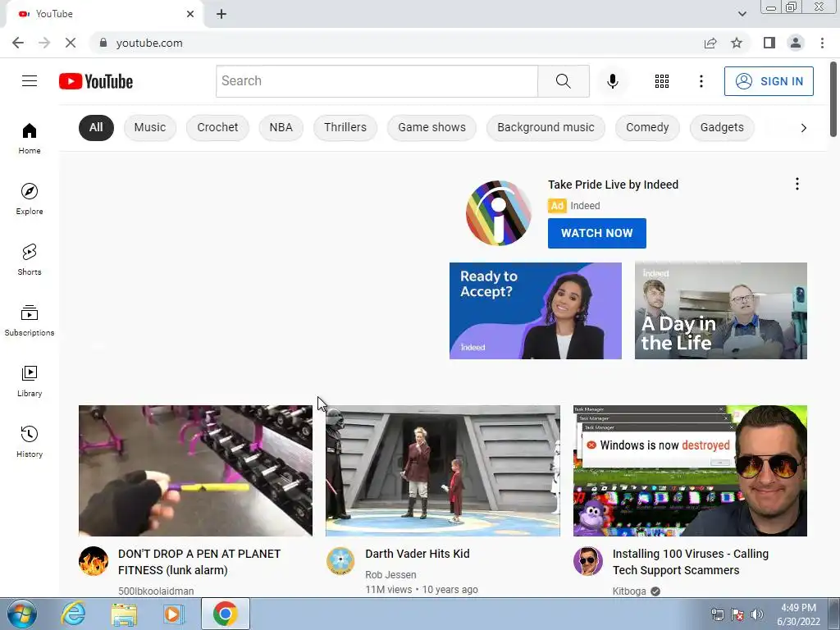Open Library in sidebar

click(30, 381)
